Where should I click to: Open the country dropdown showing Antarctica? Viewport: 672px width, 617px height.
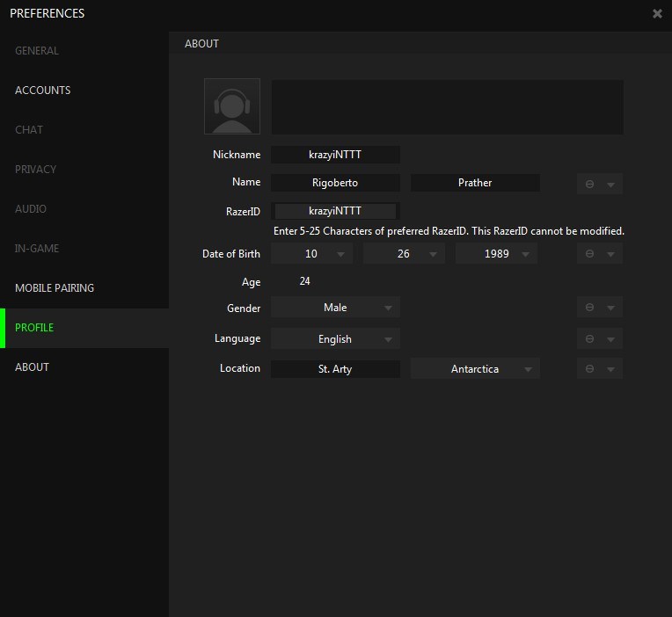coord(475,368)
